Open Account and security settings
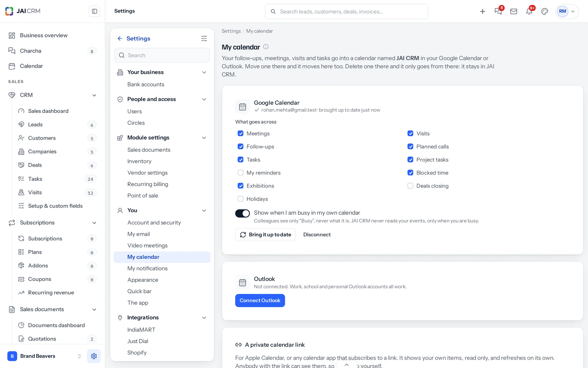 pos(162,223)
